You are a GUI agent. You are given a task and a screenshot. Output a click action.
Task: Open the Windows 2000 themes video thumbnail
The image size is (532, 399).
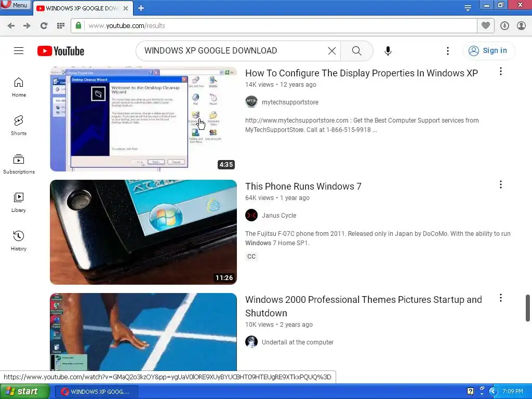[143, 332]
